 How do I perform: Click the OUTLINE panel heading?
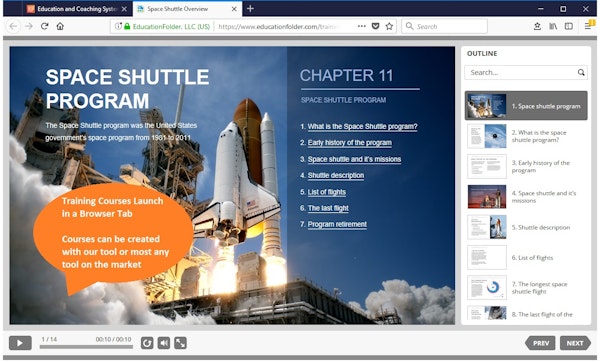tap(482, 54)
